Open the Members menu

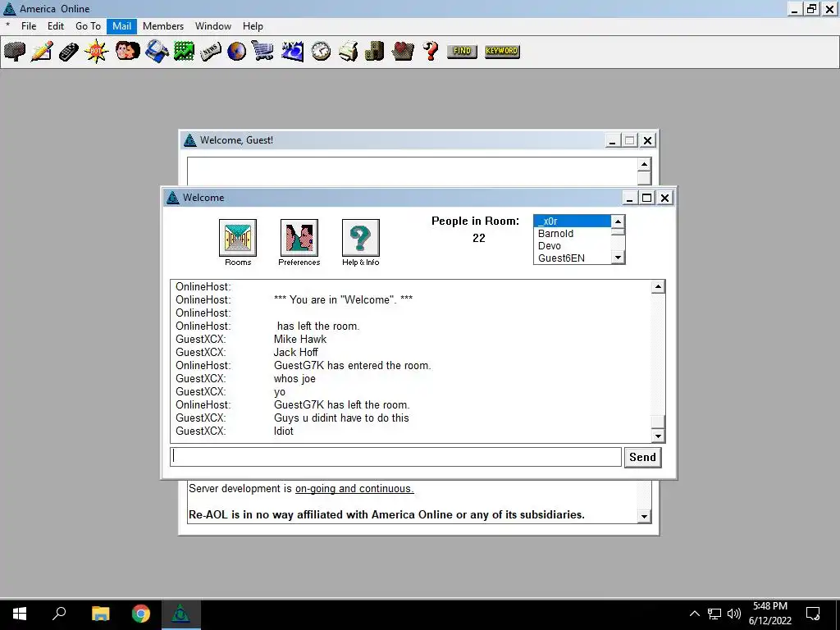pos(163,26)
